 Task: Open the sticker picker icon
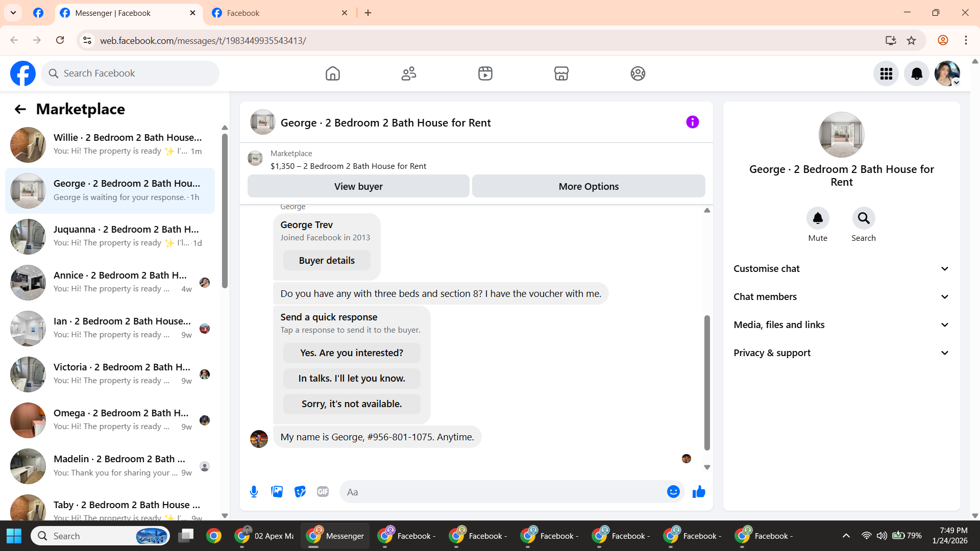click(300, 492)
